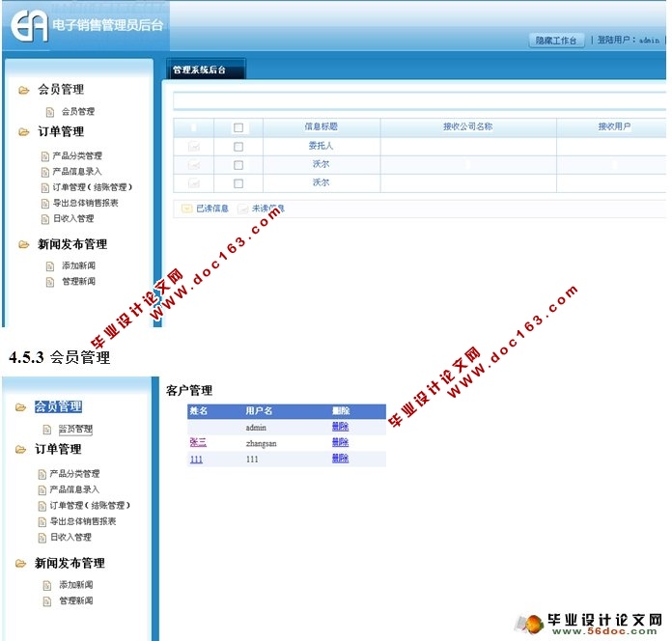
Task: Open 订单管理(结账管理) in upper sidebar
Action: point(92,187)
